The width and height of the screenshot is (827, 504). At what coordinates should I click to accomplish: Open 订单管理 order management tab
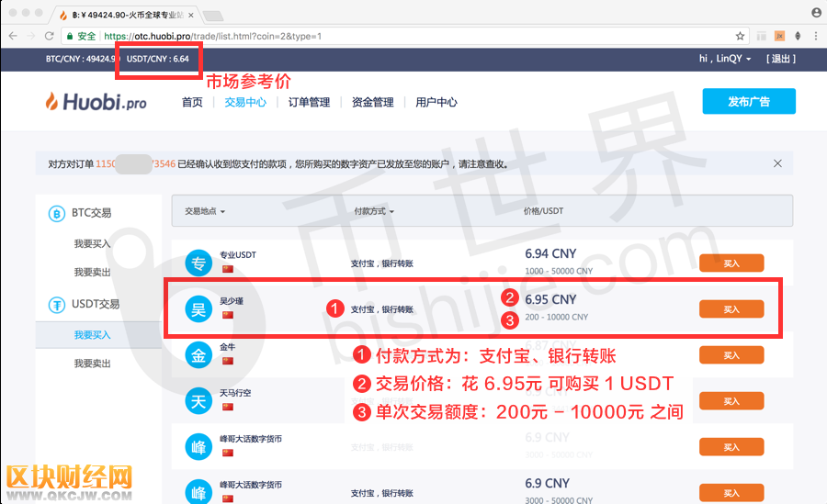point(309,102)
